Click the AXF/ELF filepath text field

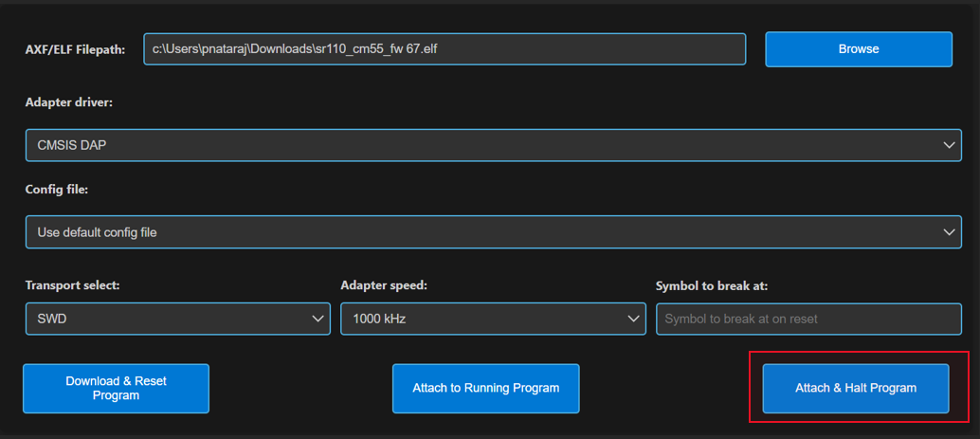click(444, 49)
